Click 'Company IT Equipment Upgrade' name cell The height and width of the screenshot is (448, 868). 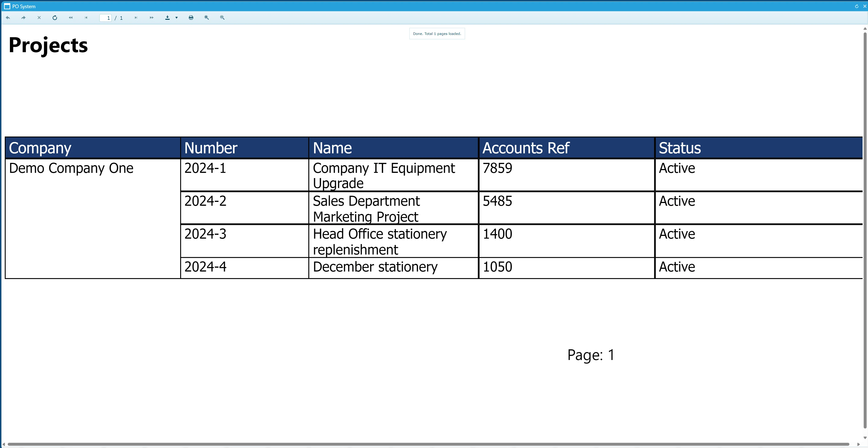coord(393,175)
